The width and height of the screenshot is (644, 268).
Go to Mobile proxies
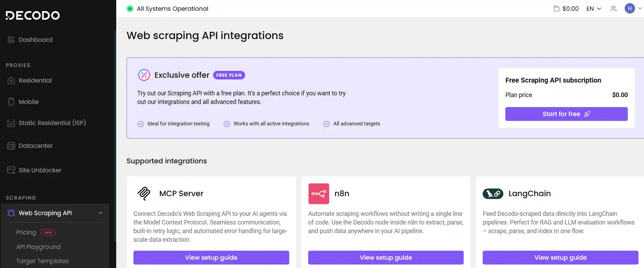(29, 102)
